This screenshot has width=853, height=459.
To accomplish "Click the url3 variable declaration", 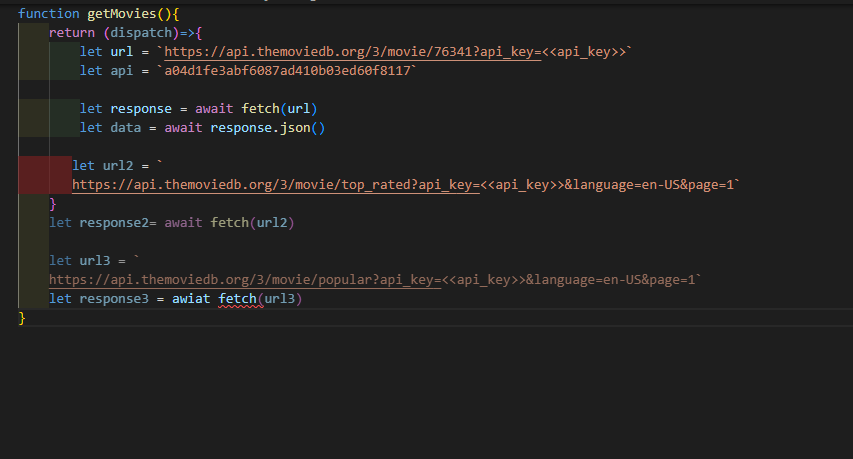I will click(x=95, y=260).
